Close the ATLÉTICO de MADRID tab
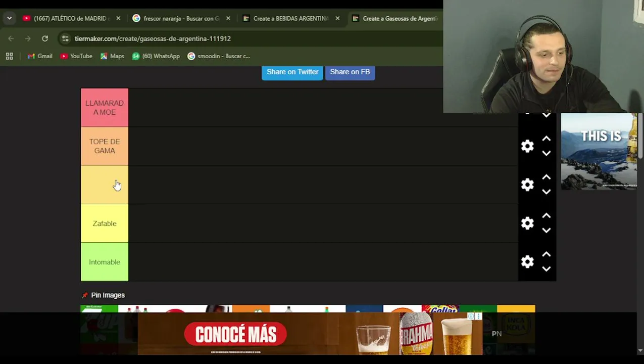This screenshot has width=644, height=364. click(x=118, y=18)
